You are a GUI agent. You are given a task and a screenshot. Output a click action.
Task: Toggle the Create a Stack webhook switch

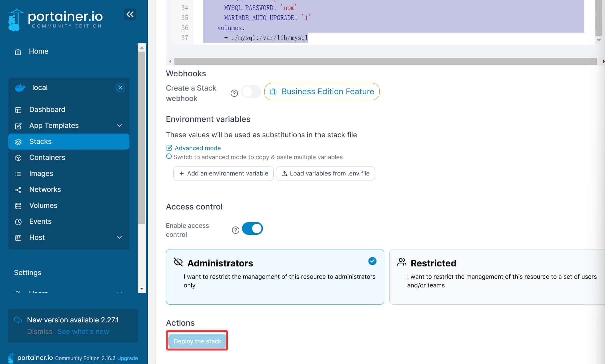251,92
